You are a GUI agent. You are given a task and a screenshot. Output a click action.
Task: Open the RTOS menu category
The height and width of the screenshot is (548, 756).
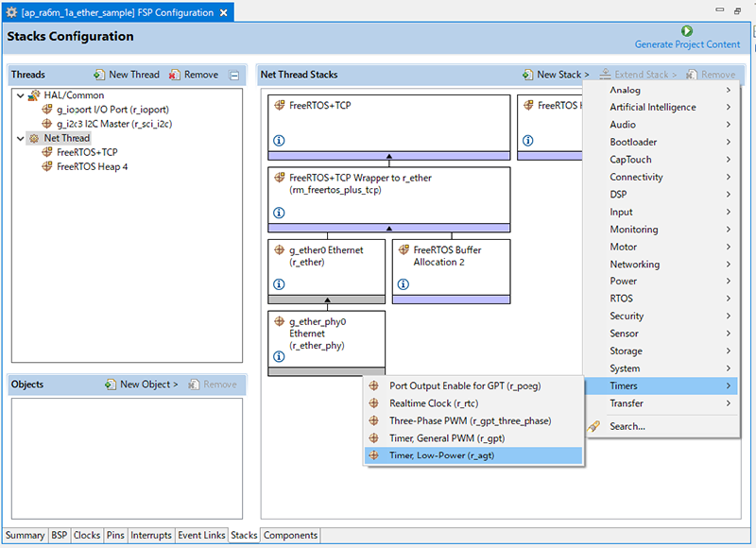pyautogui.click(x=661, y=299)
